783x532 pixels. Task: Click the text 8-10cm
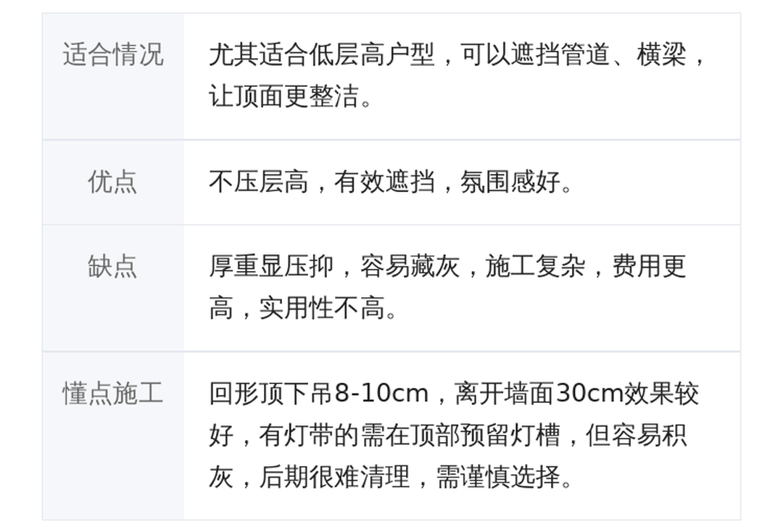(381, 394)
